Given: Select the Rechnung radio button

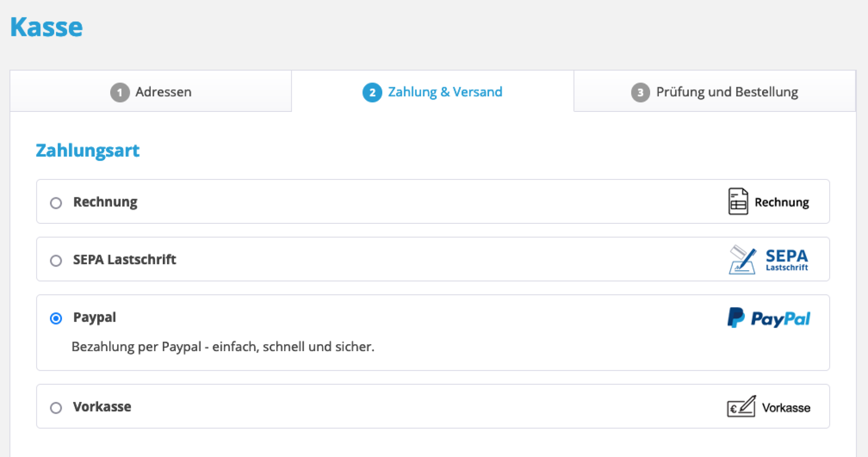Looking at the screenshot, I should tap(56, 203).
